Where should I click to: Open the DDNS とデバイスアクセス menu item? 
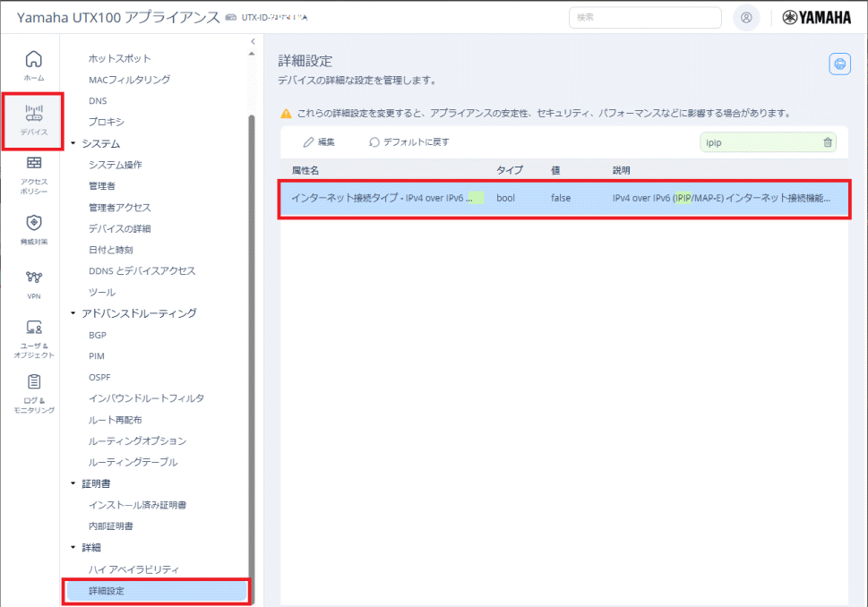[142, 270]
